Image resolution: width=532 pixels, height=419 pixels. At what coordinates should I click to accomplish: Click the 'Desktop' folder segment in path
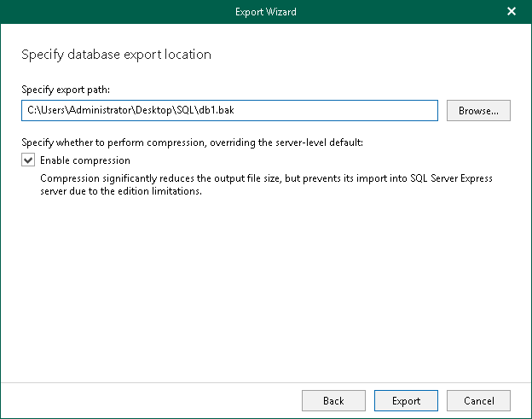[149, 111]
